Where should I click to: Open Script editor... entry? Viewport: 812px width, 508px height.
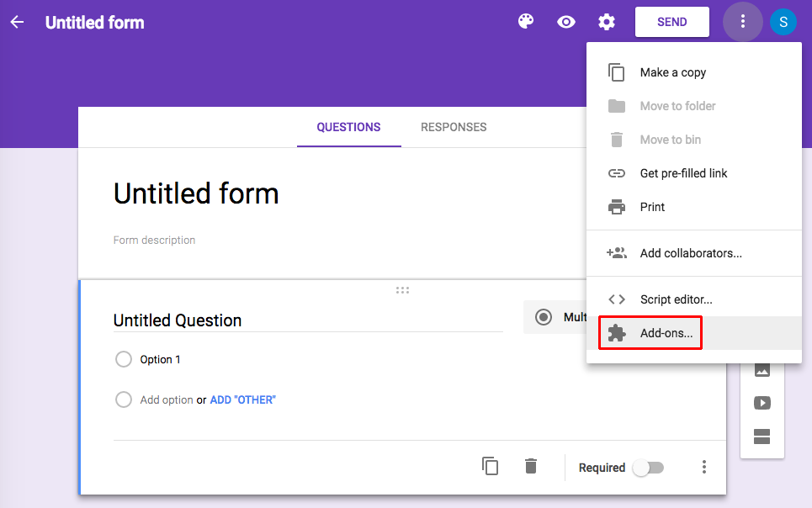694,299
